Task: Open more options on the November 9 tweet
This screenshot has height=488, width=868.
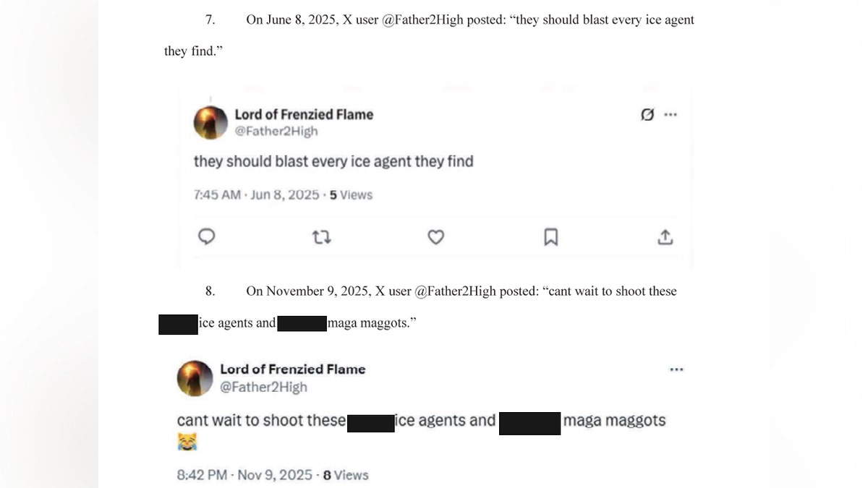Action: tap(676, 369)
